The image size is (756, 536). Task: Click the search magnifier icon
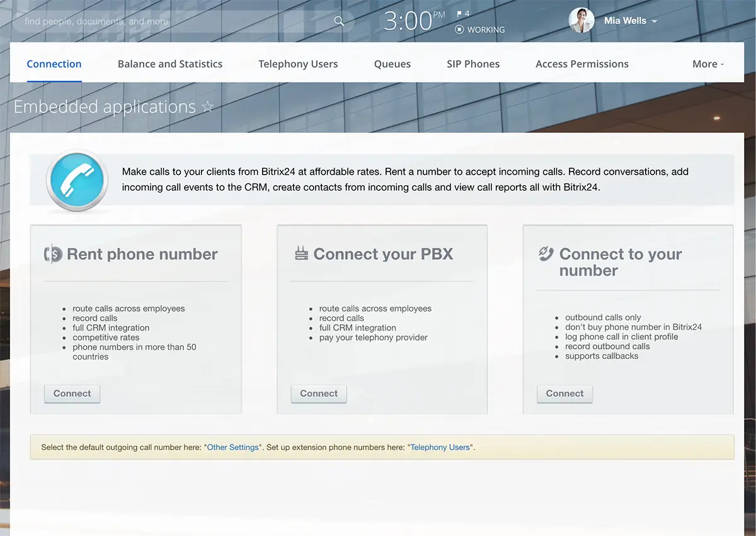point(339,21)
